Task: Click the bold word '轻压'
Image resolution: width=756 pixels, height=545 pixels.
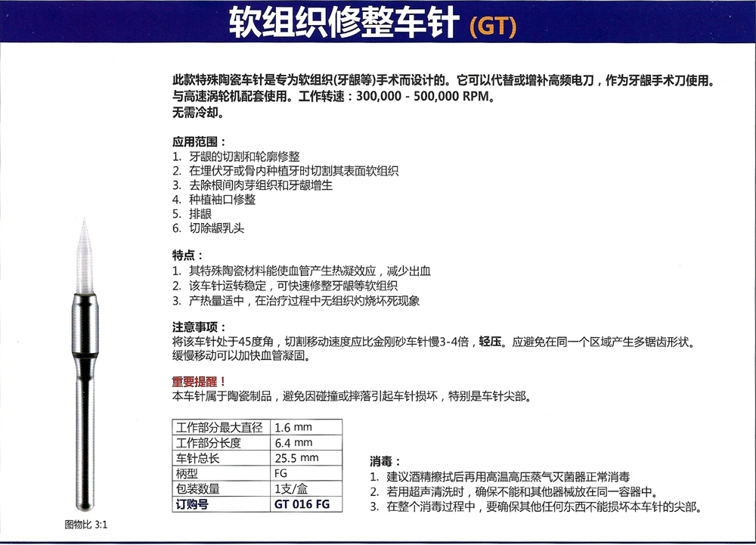Action: pos(491,342)
